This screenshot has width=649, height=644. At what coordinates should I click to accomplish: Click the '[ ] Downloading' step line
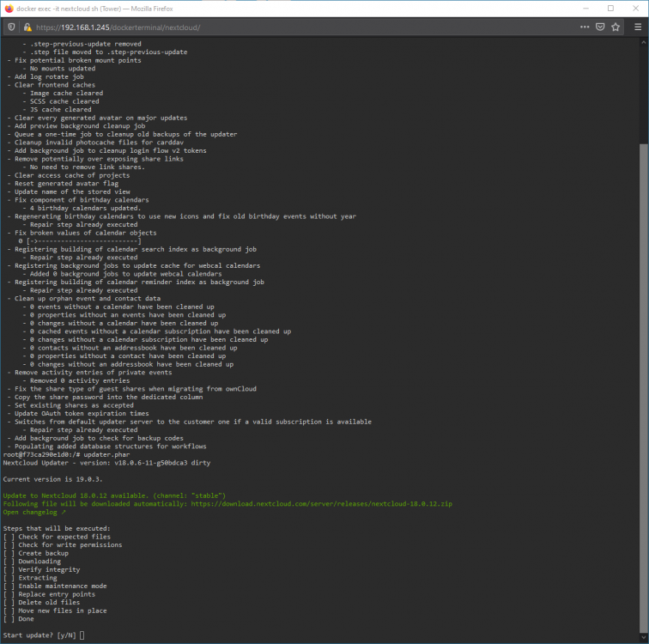pyautogui.click(x=33, y=562)
